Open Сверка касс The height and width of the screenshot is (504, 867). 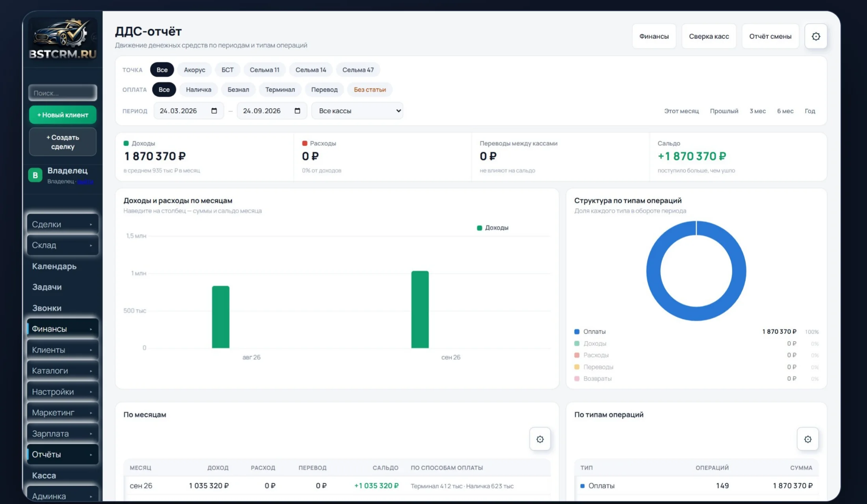709,36
